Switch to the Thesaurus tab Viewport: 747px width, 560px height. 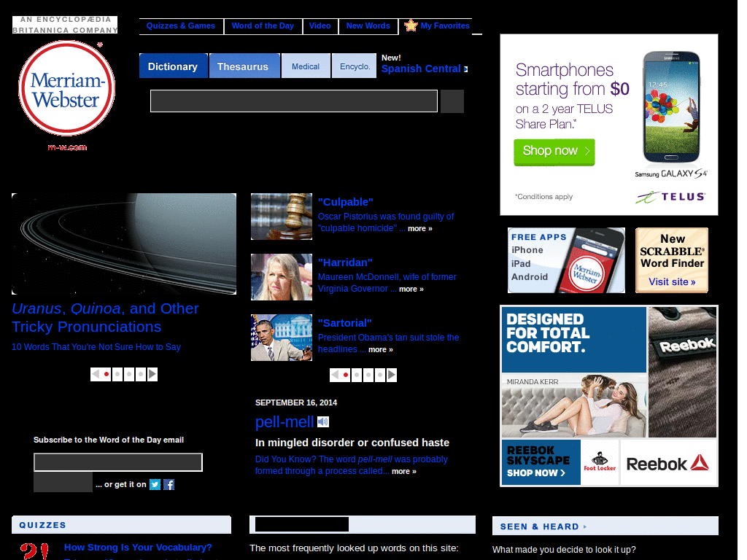[244, 66]
